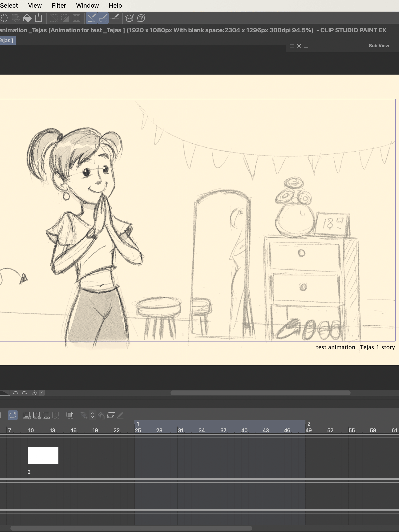Open the View menu
Viewport: 399px width, 532px height.
tap(35, 5)
